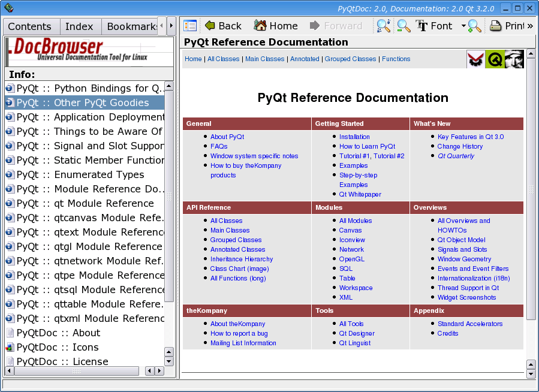
Task: Switch to the Index tab
Action: pos(79,26)
